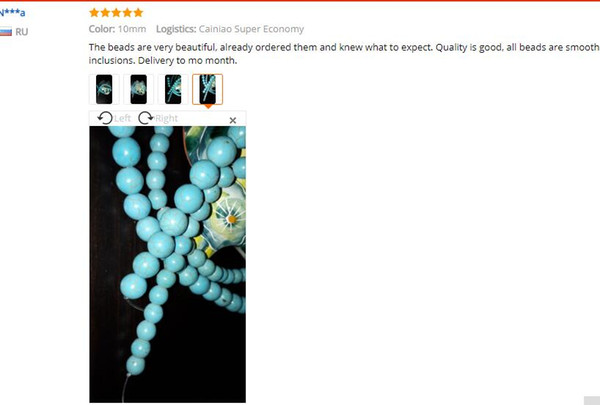Click the Cainiao Super Economy logistics text
The image size is (600, 405).
coord(251,29)
